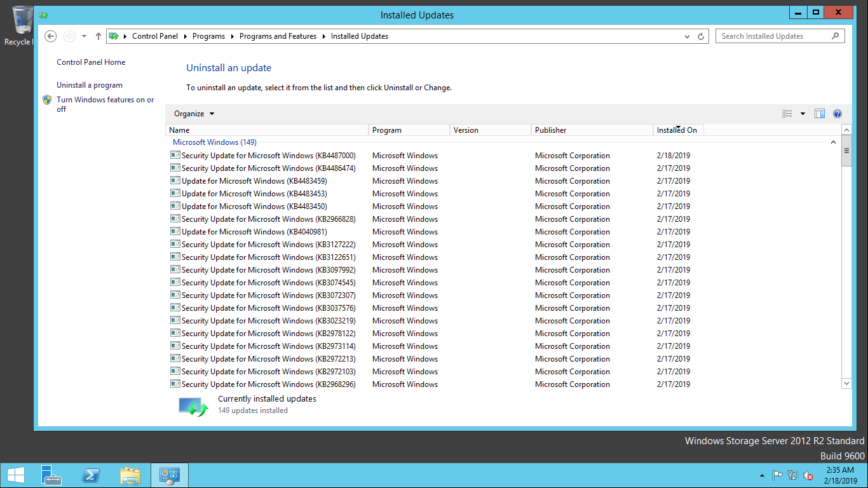This screenshot has width=868, height=488.
Task: Select Update for Microsoft Windows (KB4483453)
Action: (254, 194)
